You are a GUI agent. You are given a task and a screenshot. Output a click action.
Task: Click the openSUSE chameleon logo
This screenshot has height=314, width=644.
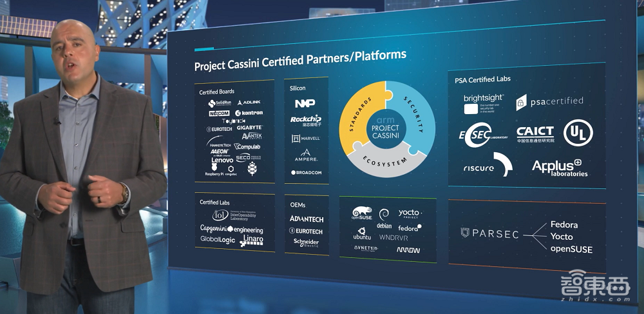click(361, 214)
